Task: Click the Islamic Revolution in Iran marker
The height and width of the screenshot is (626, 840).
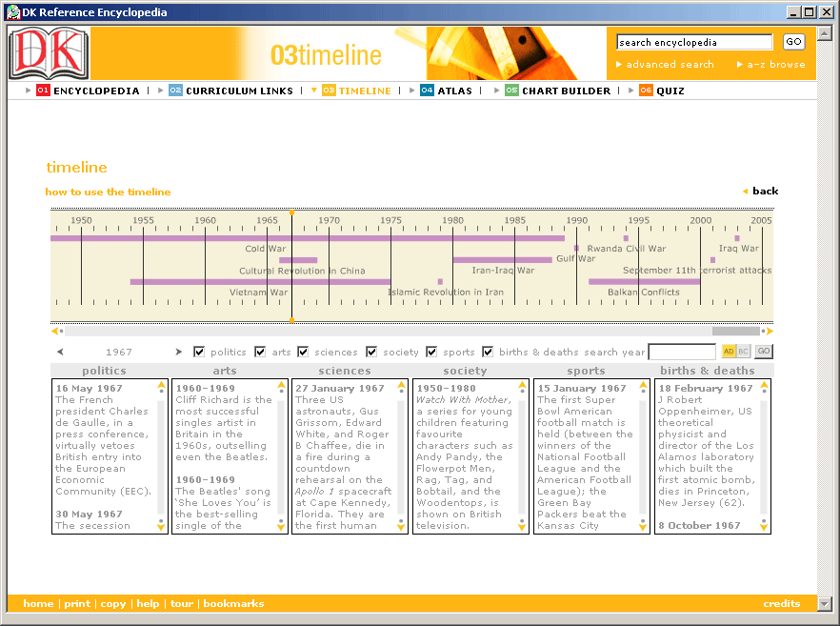Action: point(440,281)
